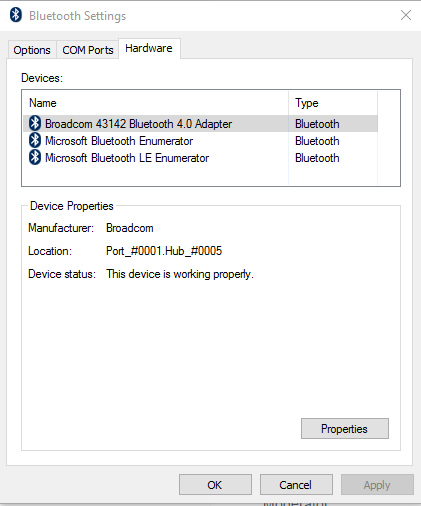Click the Bluetooth logo in title bar
The height and width of the screenshot is (506, 421).
16,15
